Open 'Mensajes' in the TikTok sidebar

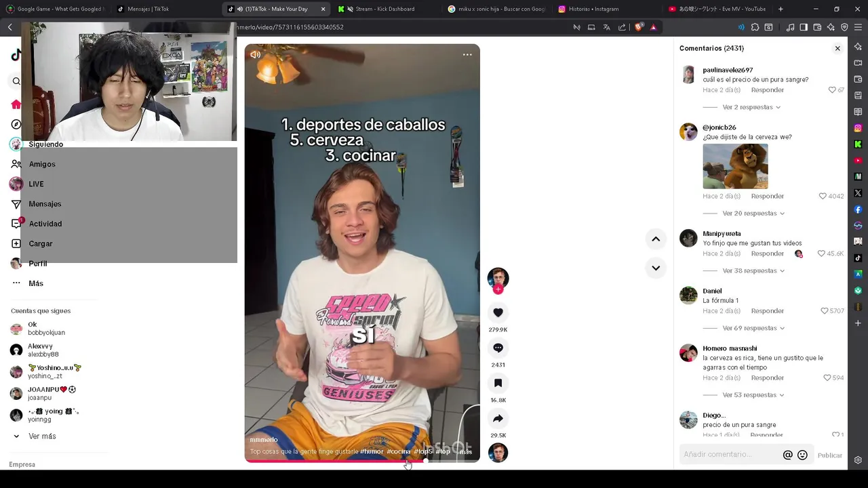click(45, 203)
